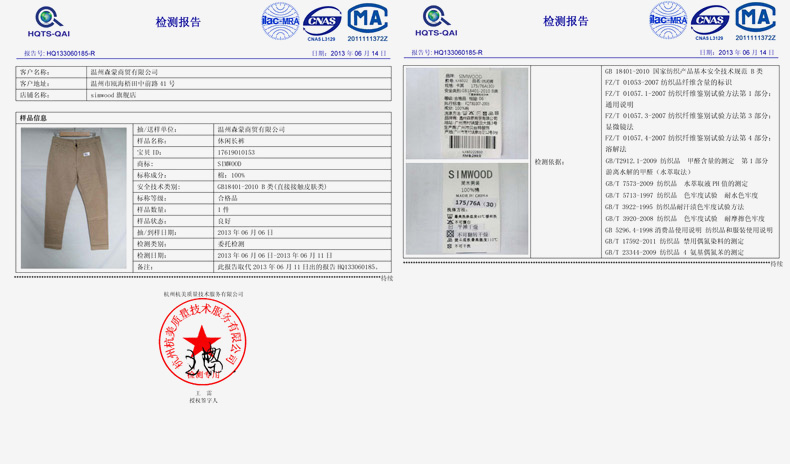790x464 pixels.
Task: Click the MA certification mark on second page
Action: [x=755, y=18]
